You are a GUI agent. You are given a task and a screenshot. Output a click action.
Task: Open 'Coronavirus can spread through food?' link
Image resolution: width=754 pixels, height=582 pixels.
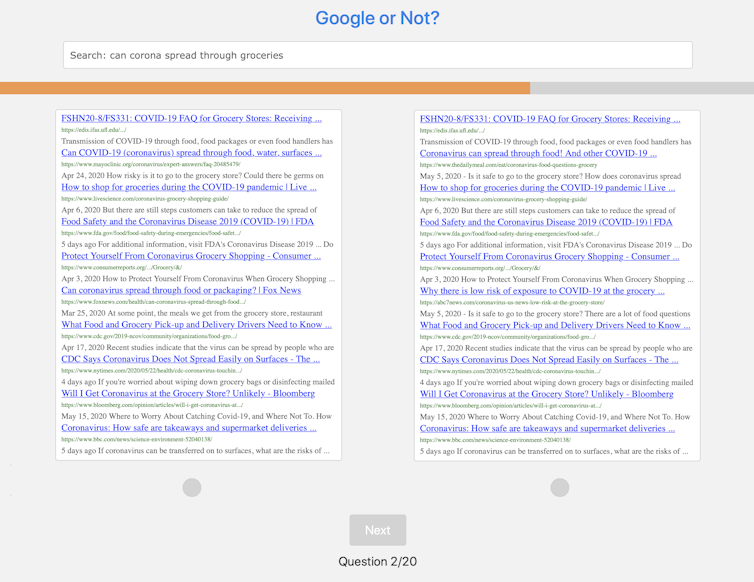click(538, 153)
